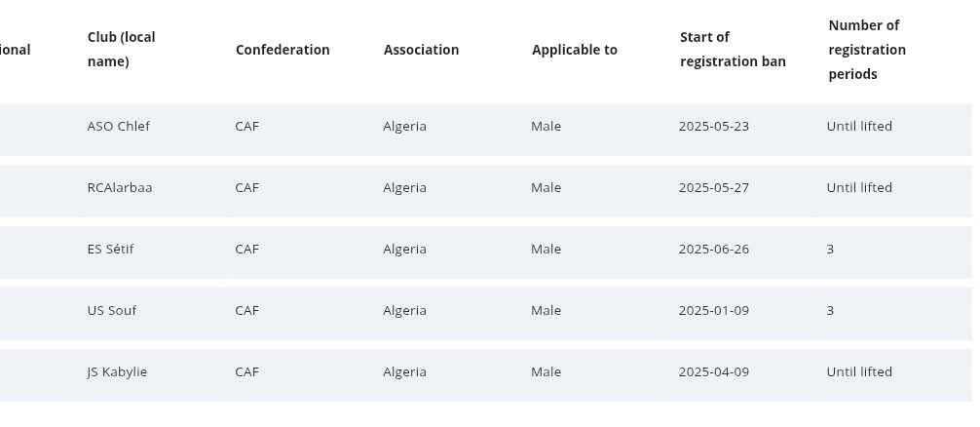Select the US Souf club entry

pos(111,311)
